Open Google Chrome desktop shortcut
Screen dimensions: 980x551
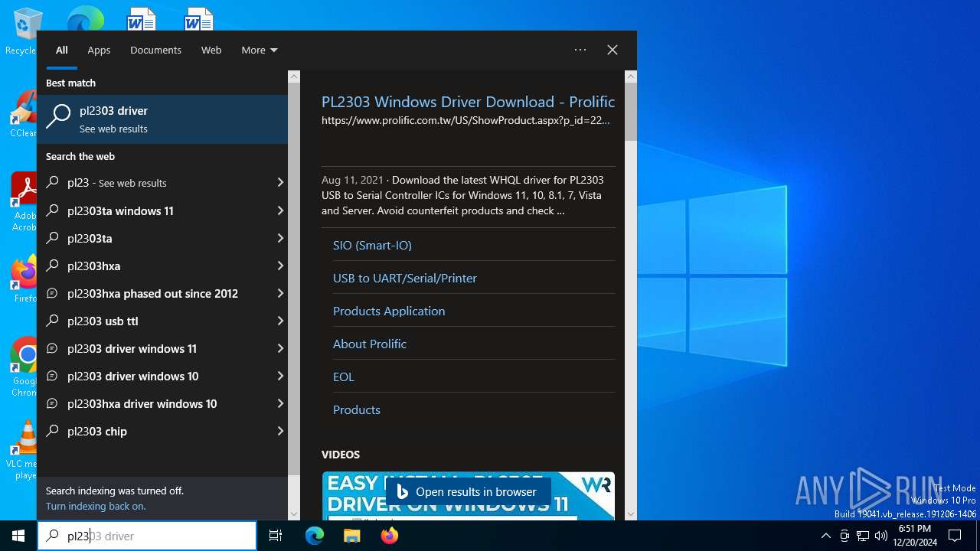pos(24,366)
